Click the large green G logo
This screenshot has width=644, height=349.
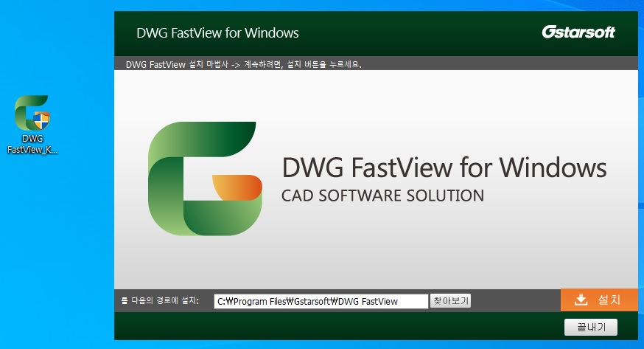[205, 179]
